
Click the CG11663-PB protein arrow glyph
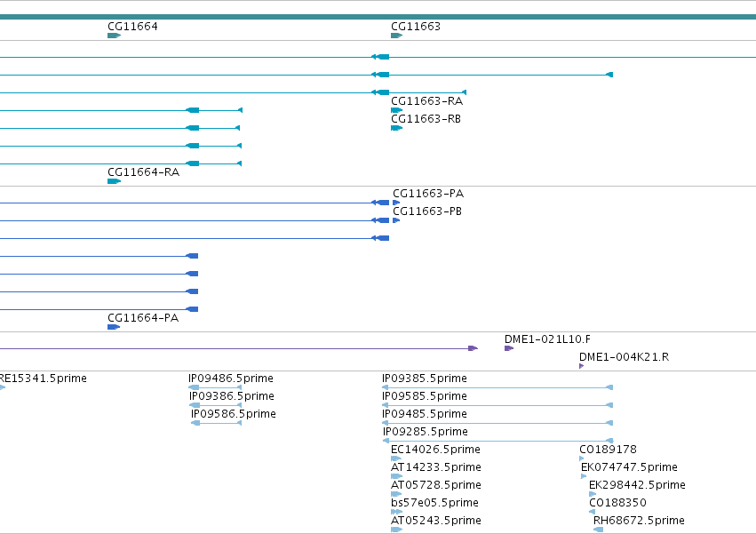pyautogui.click(x=396, y=220)
